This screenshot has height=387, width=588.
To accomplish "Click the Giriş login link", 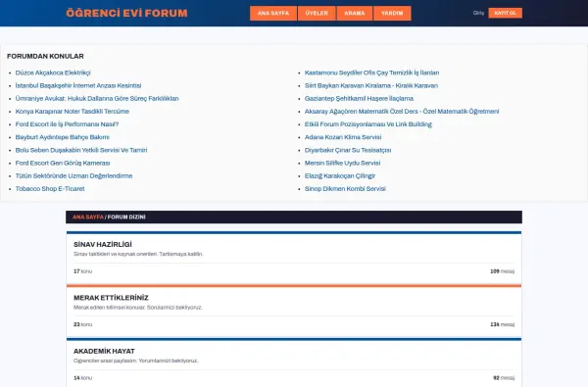I will coord(478,13).
